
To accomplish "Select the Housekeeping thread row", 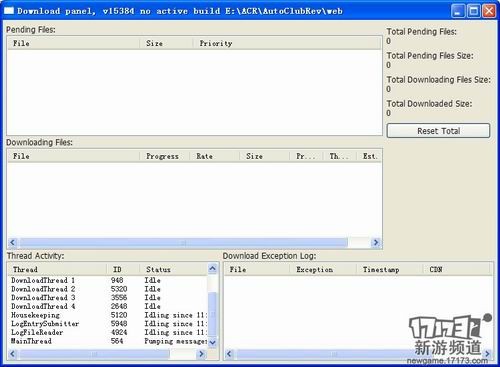I will coord(107,315).
